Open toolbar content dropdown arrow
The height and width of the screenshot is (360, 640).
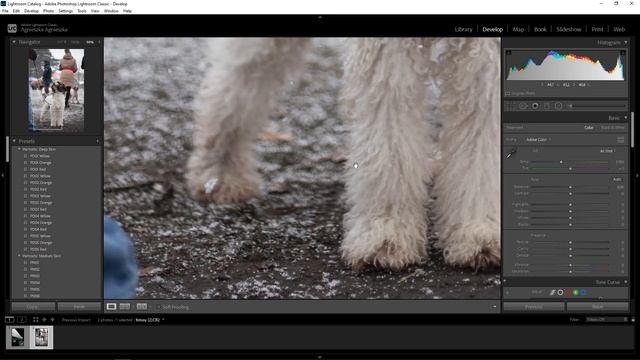pyautogui.click(x=495, y=307)
